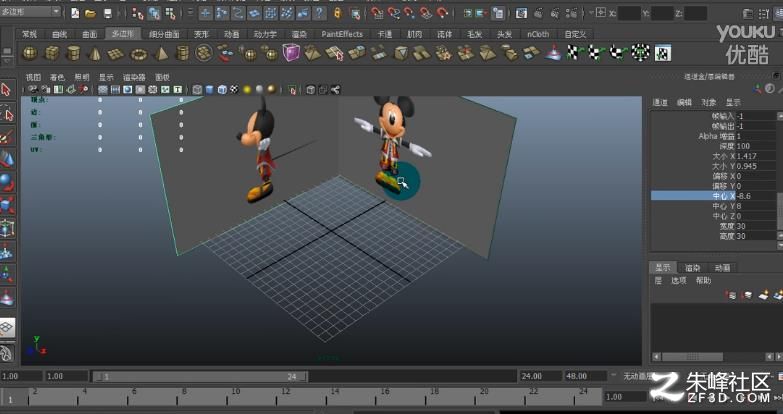Viewport: 783px width, 414px height.
Task: Enable wireframe cube shading in panel toolbar
Action: tap(197, 90)
